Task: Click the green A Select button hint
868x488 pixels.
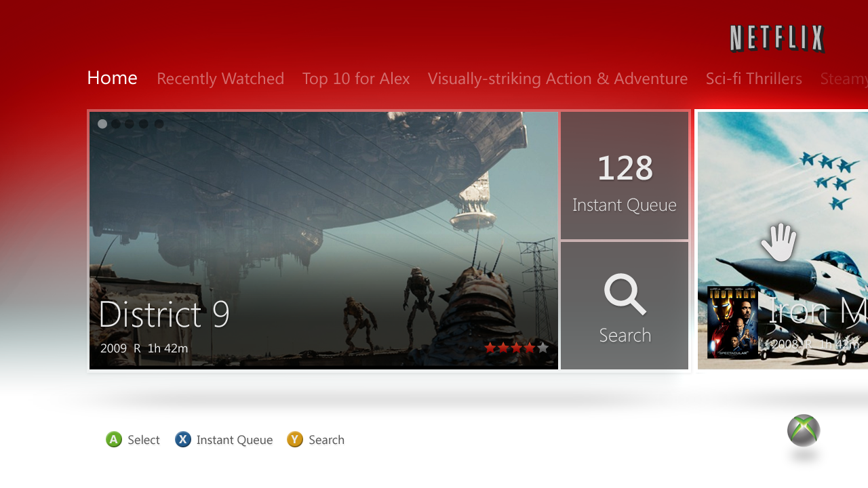Action: click(x=133, y=440)
